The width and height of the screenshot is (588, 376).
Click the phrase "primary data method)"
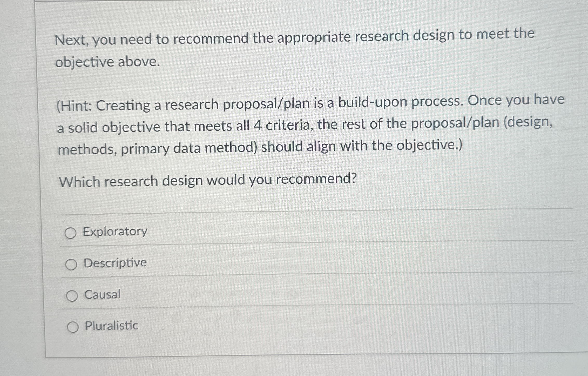(189, 148)
